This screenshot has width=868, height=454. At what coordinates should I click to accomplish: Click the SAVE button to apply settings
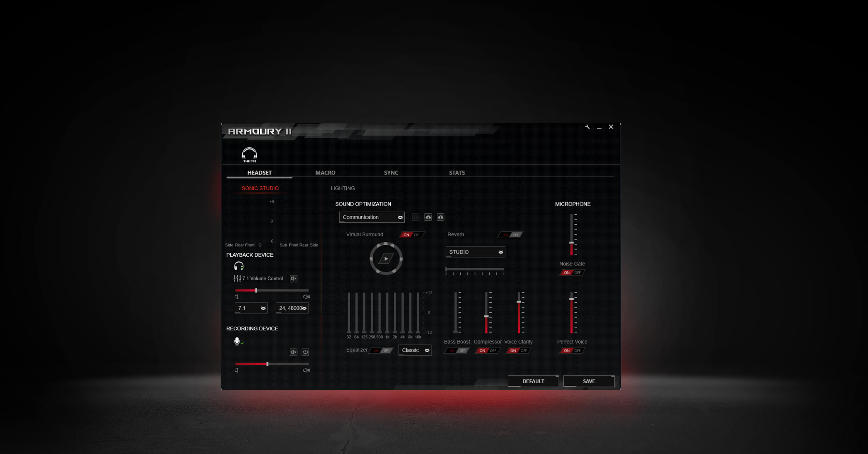[x=589, y=381]
